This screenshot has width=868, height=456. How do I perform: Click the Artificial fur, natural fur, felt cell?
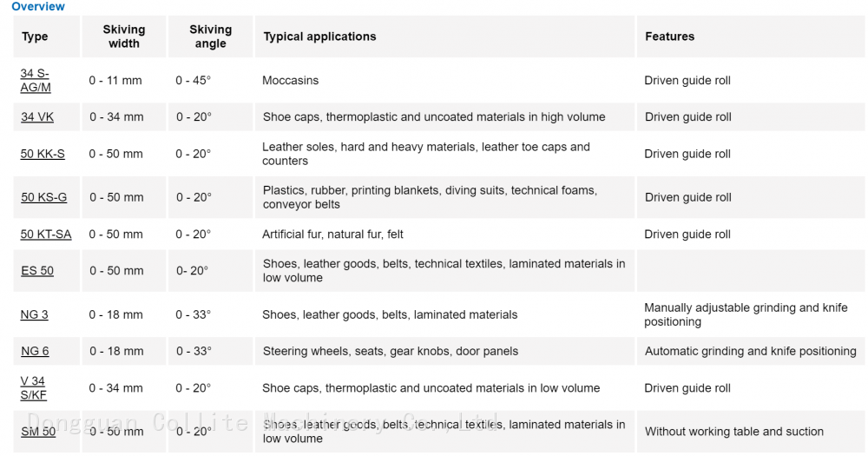tap(333, 235)
